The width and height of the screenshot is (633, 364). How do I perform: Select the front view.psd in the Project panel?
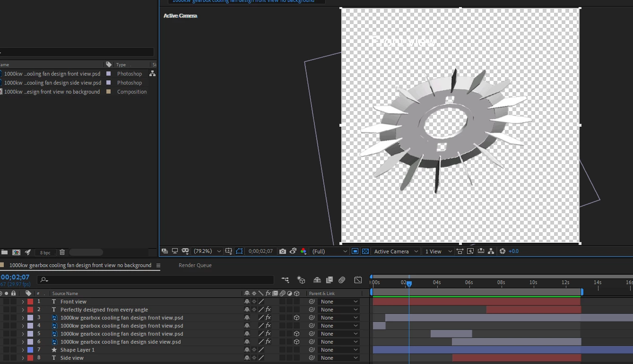coord(52,74)
